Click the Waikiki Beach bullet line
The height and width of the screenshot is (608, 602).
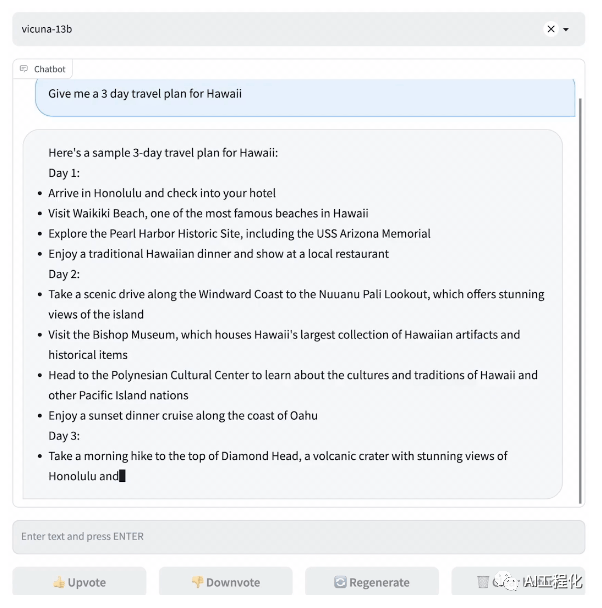(x=208, y=213)
